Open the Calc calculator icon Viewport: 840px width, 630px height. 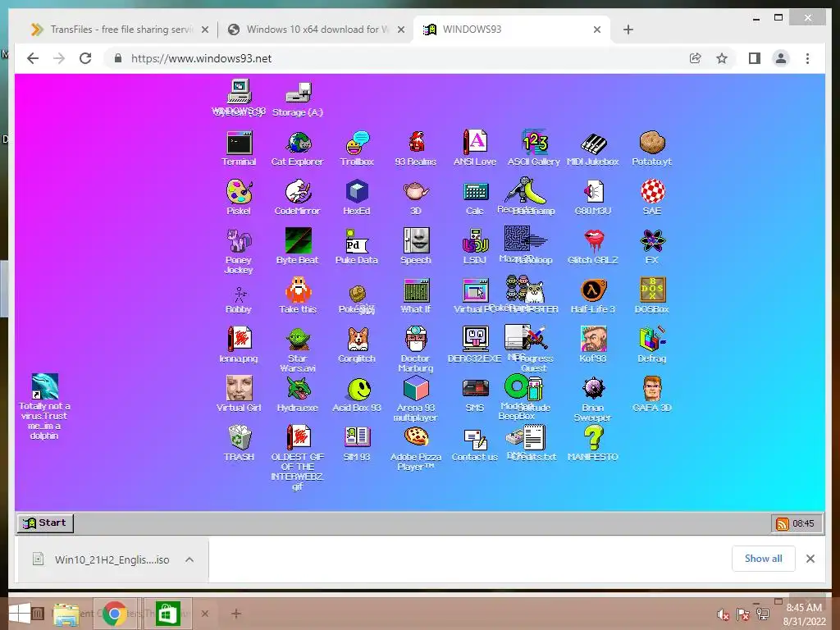pyautogui.click(x=475, y=197)
